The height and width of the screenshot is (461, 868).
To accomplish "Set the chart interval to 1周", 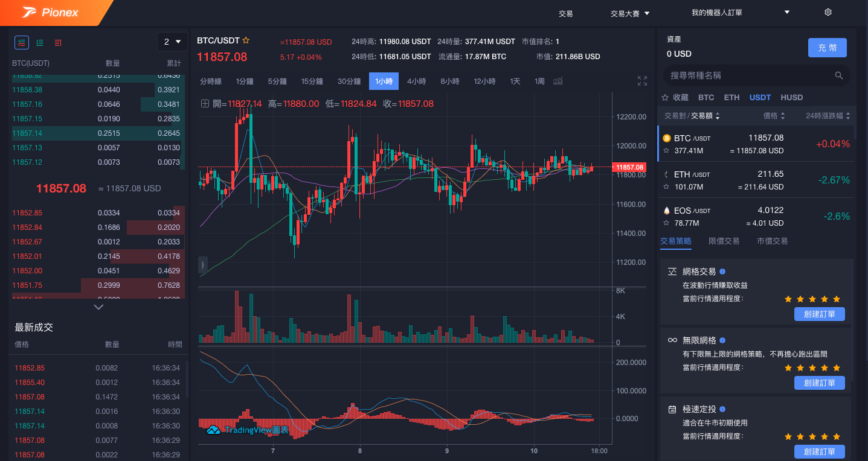I will click(x=539, y=81).
